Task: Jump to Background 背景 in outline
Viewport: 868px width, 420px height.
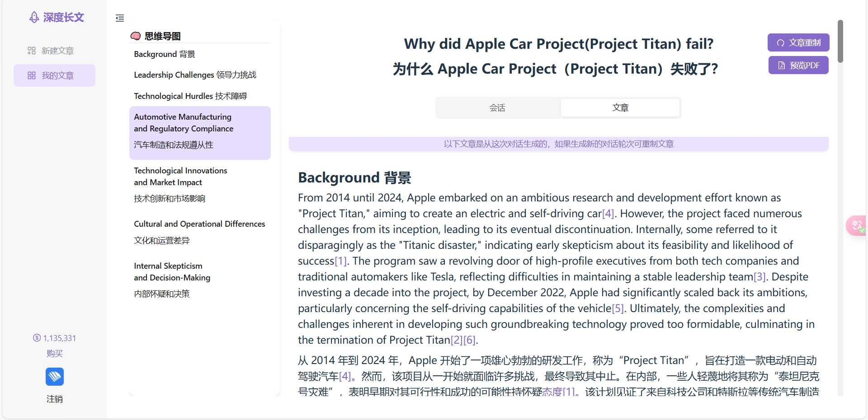Action: point(165,54)
